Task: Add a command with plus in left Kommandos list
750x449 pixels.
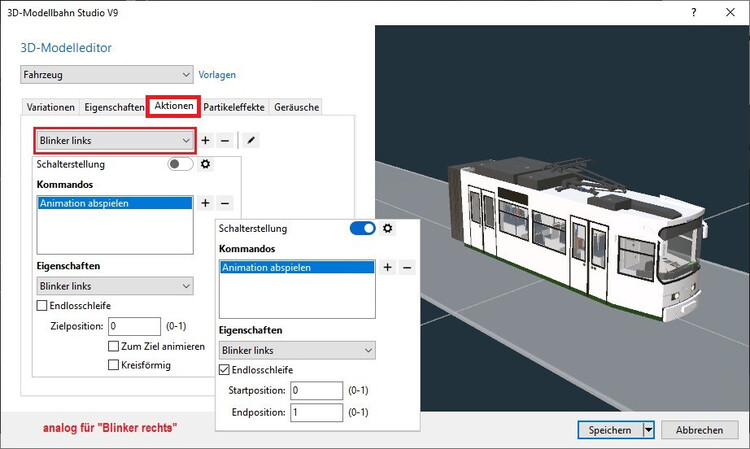Action: 206,203
